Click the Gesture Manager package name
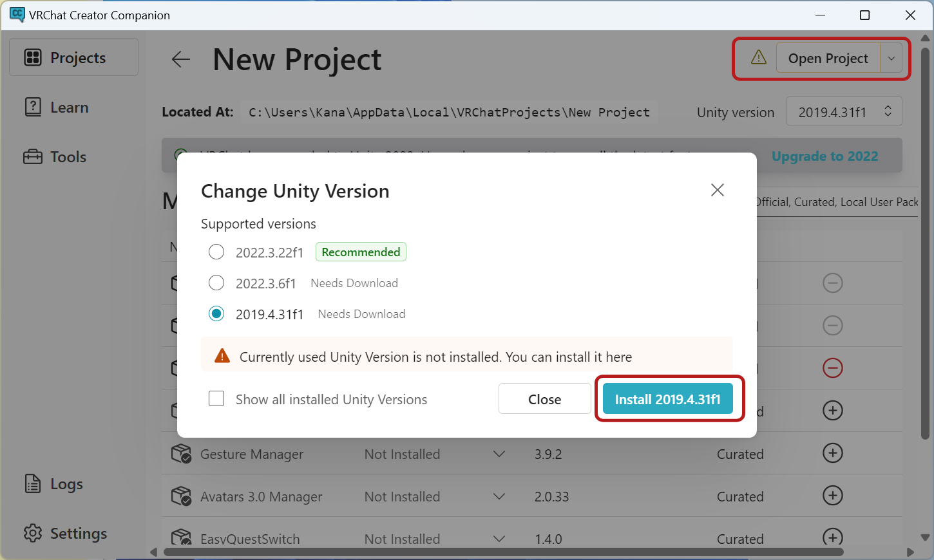The width and height of the screenshot is (934, 560). [252, 454]
